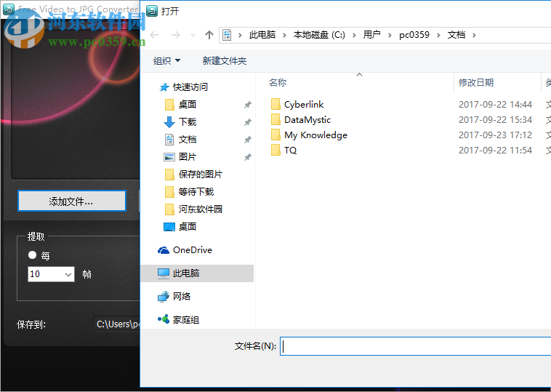Select 快速访问 in navigation pane
551x392 pixels.
(190, 87)
